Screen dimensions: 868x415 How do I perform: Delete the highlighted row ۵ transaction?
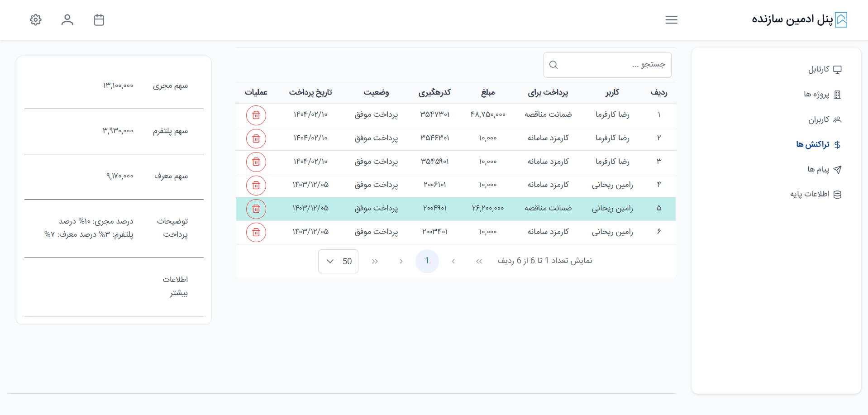(x=256, y=209)
